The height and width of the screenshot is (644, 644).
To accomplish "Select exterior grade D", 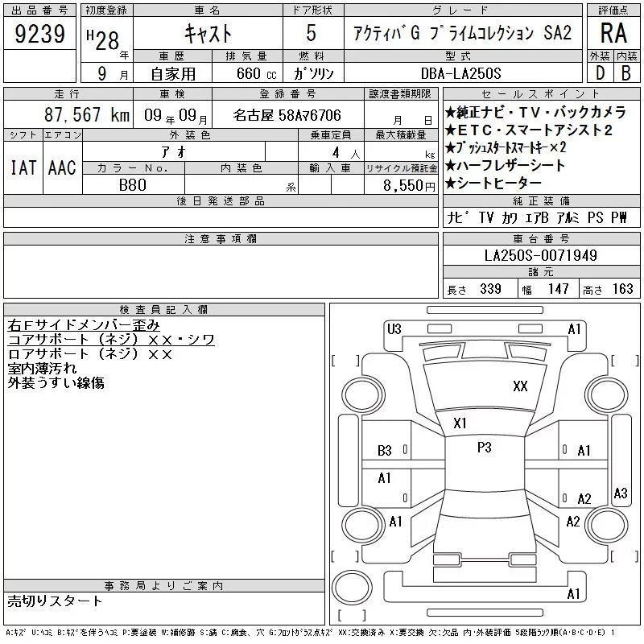I will click(x=600, y=72).
